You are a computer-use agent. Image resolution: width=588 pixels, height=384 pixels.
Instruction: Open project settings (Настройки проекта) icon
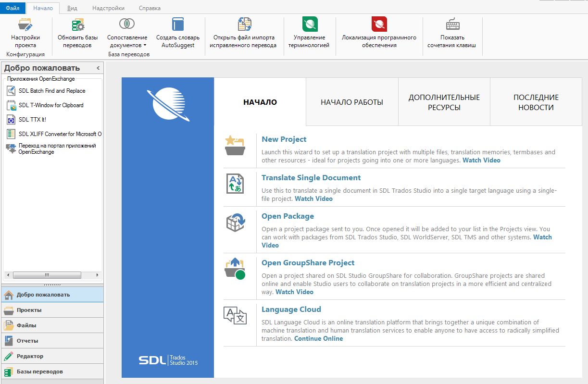[25, 25]
